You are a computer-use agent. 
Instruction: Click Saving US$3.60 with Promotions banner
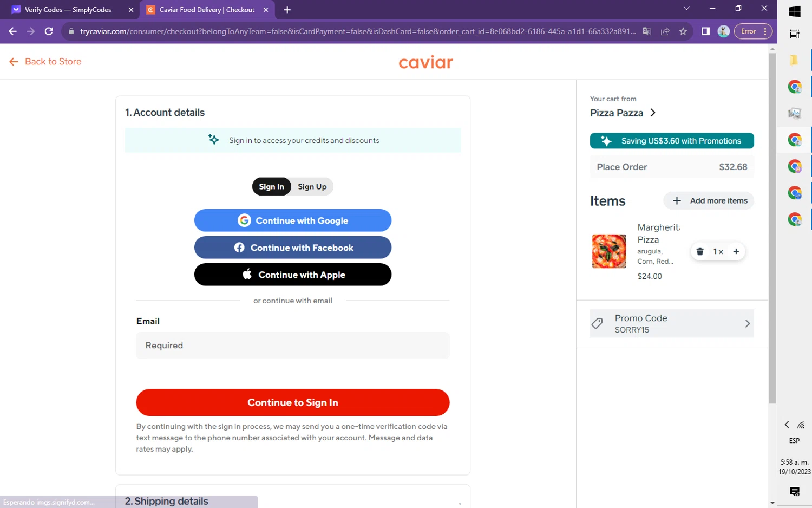tap(672, 141)
